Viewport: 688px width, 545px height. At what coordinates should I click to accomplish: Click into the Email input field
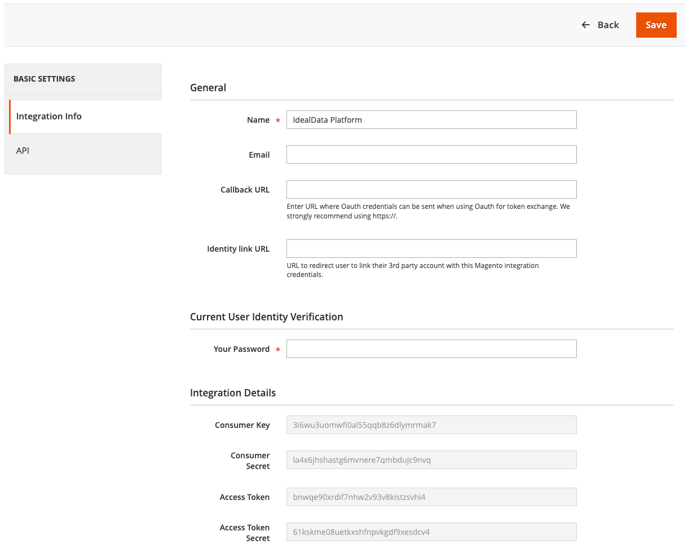coord(431,155)
